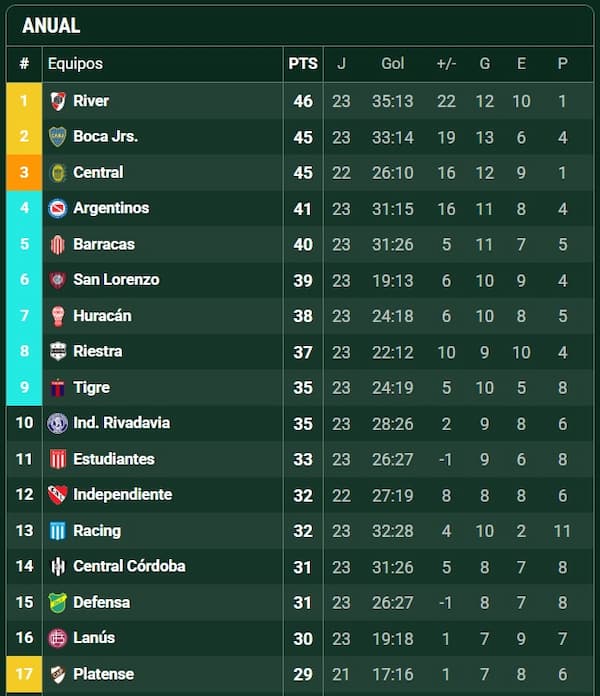Click the yellow position 1 cell
Image resolution: width=600 pixels, height=696 pixels.
(24, 101)
